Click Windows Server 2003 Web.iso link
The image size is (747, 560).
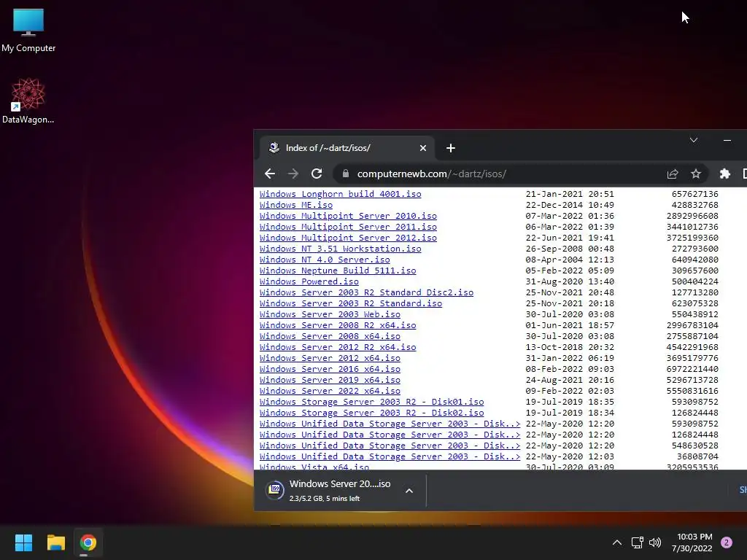coord(330,314)
